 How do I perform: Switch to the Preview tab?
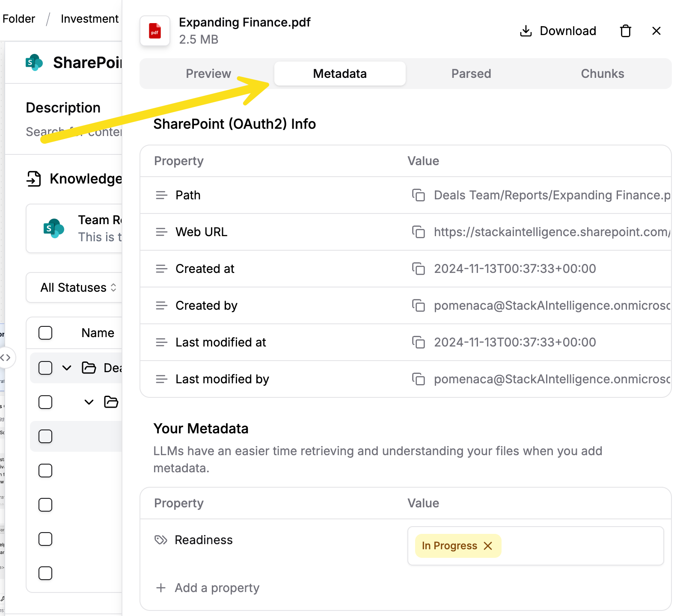[x=208, y=74]
